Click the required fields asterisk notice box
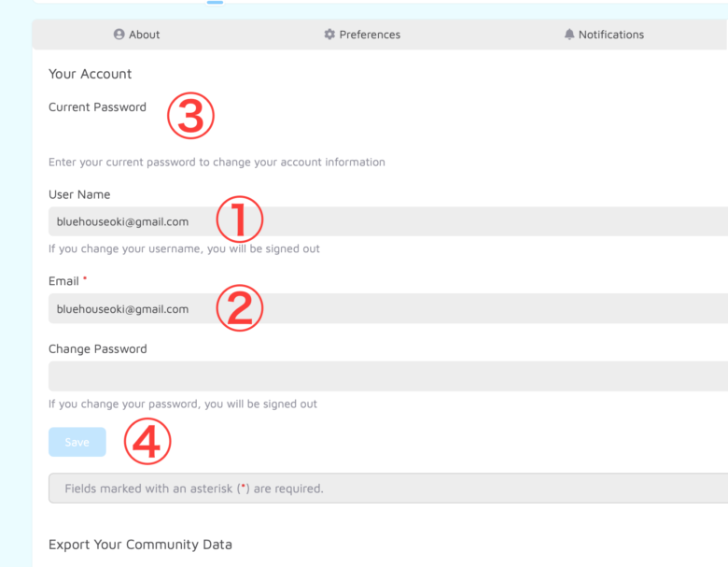The image size is (728, 567). coord(388,488)
